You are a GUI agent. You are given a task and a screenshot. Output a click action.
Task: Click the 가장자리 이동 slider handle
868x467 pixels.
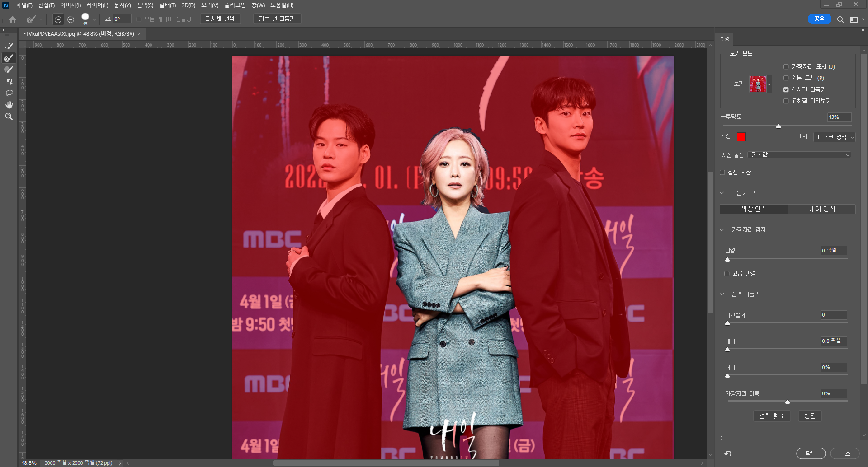[788, 402]
